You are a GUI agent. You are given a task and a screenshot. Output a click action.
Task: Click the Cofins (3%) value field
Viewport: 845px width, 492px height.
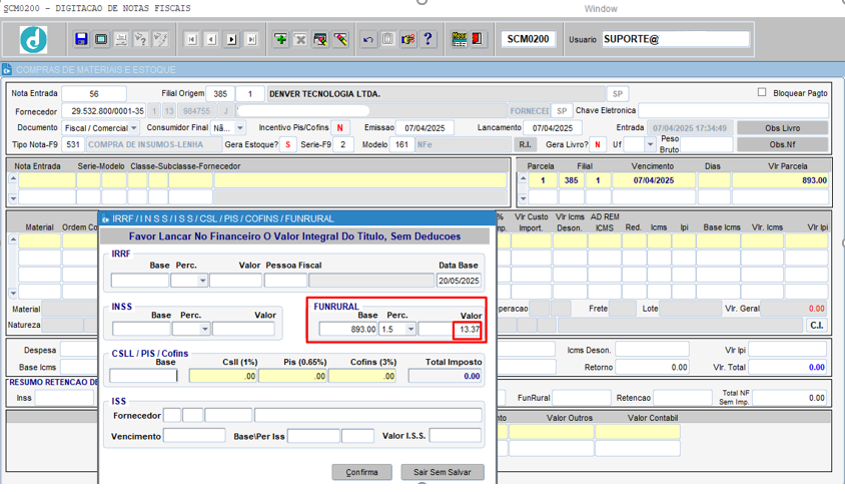coord(362,376)
